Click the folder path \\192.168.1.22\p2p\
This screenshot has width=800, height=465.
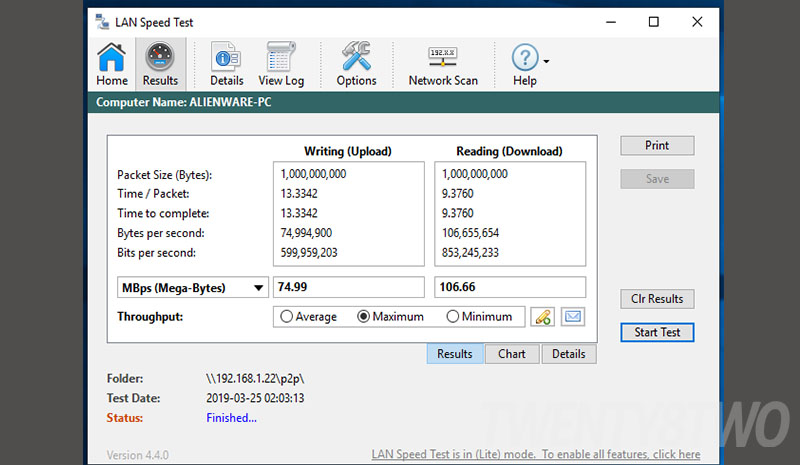pyautogui.click(x=255, y=379)
